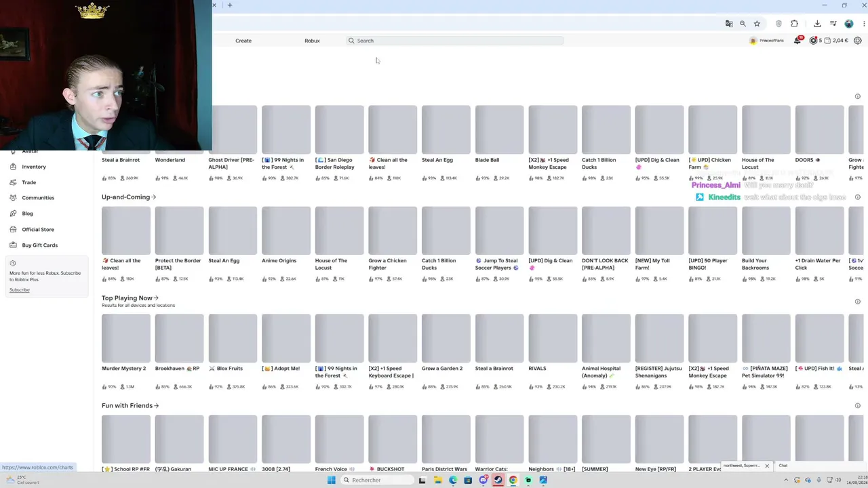Viewport: 868px width, 488px height.
Task: Open the Inventory backpack icon in sidebar
Action: (14, 167)
